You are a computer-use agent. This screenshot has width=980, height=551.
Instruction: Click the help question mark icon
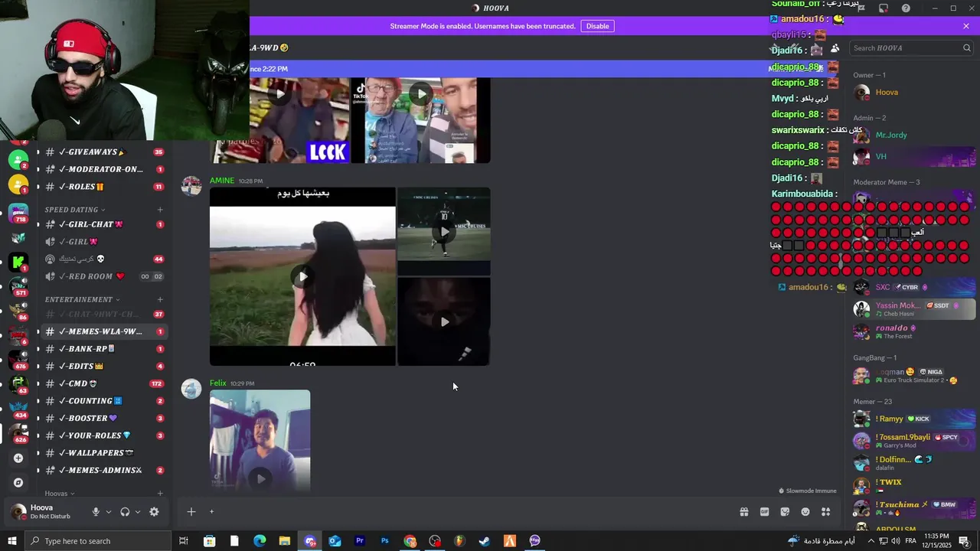tap(906, 8)
